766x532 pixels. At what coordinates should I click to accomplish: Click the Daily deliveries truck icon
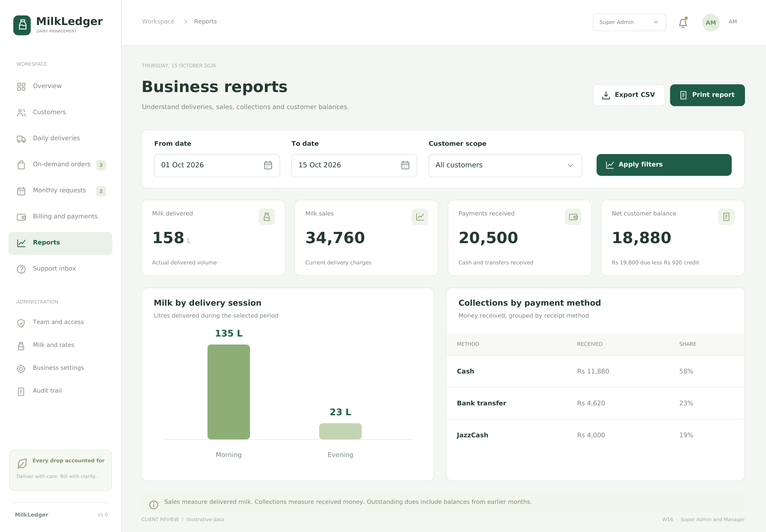tap(21, 139)
